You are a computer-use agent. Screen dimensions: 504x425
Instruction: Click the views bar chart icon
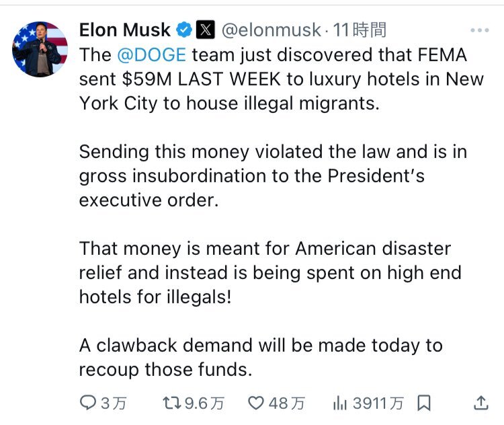[x=340, y=403]
